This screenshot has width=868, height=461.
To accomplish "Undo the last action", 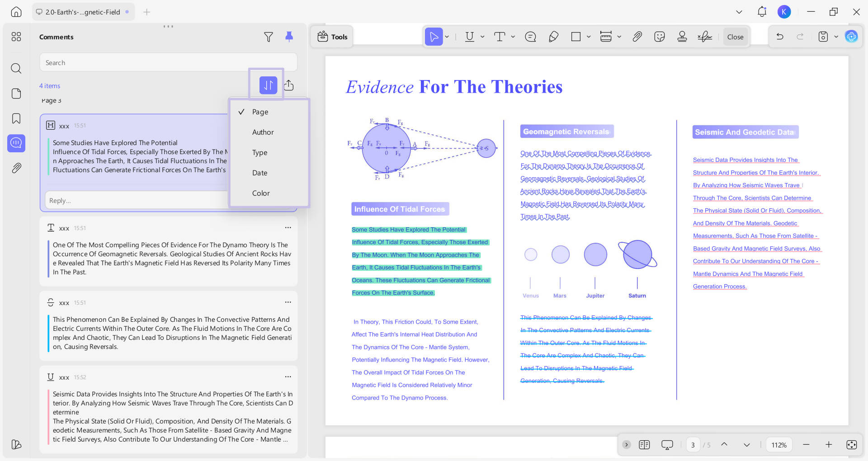I will point(780,37).
